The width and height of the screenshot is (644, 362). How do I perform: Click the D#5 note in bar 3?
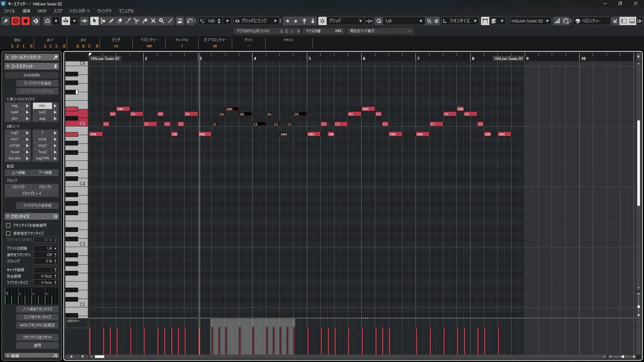(232, 109)
